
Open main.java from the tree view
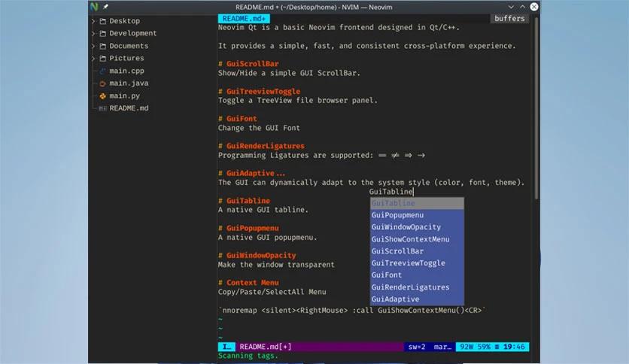click(x=129, y=83)
